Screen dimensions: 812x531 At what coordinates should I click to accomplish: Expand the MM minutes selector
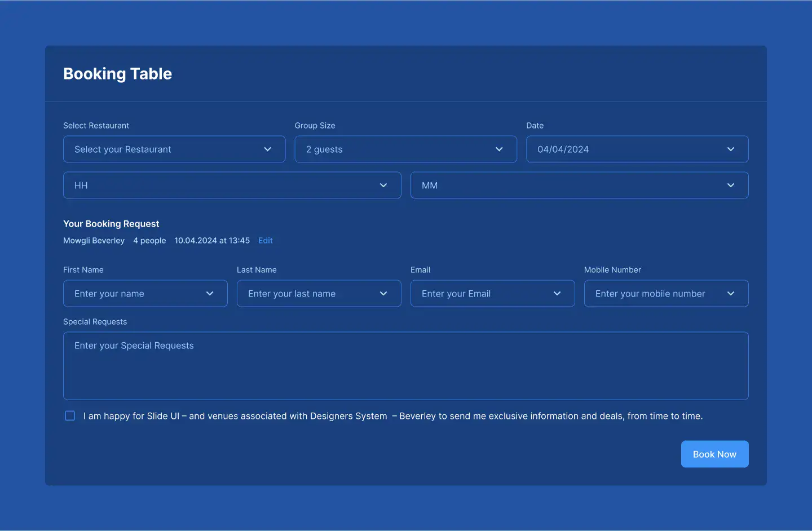coord(580,185)
